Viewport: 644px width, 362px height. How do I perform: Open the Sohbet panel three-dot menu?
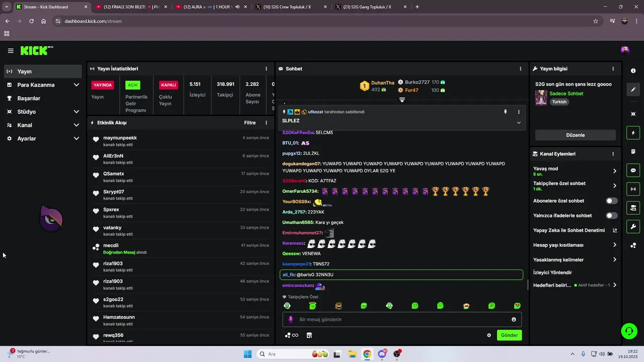520,69
